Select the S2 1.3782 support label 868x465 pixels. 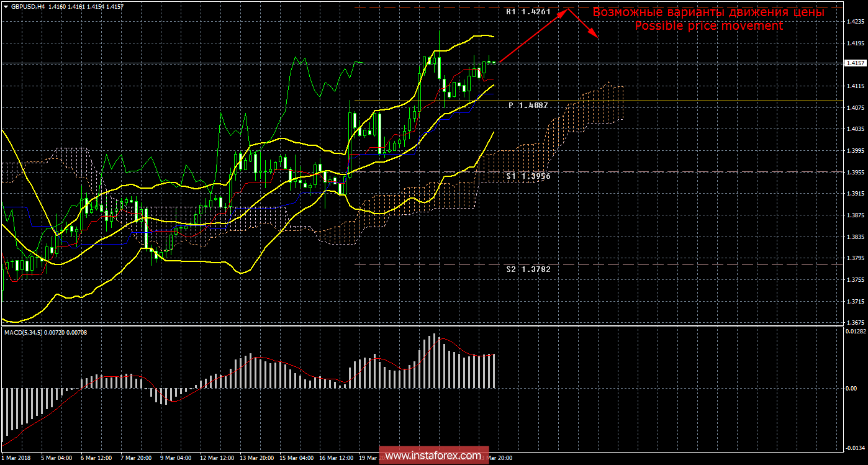click(528, 269)
